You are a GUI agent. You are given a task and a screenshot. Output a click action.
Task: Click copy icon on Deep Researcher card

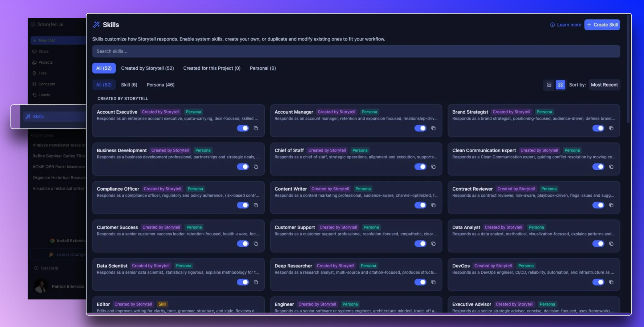tap(433, 282)
